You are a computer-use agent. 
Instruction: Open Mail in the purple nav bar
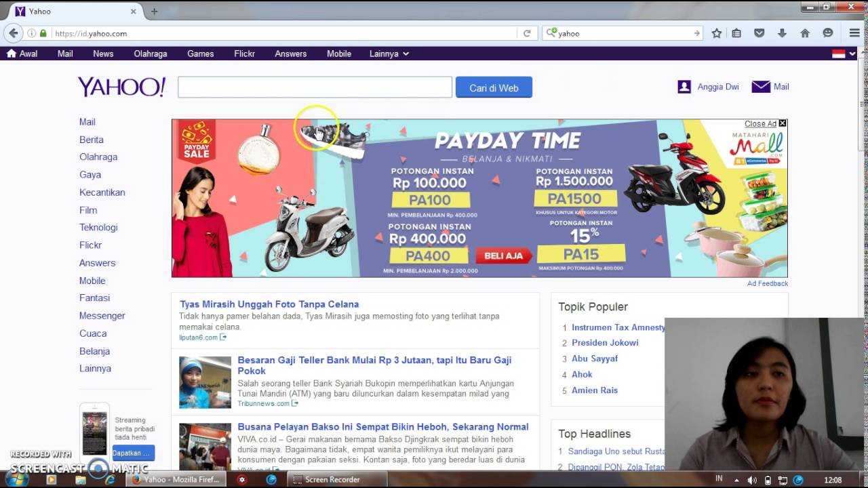click(x=65, y=54)
